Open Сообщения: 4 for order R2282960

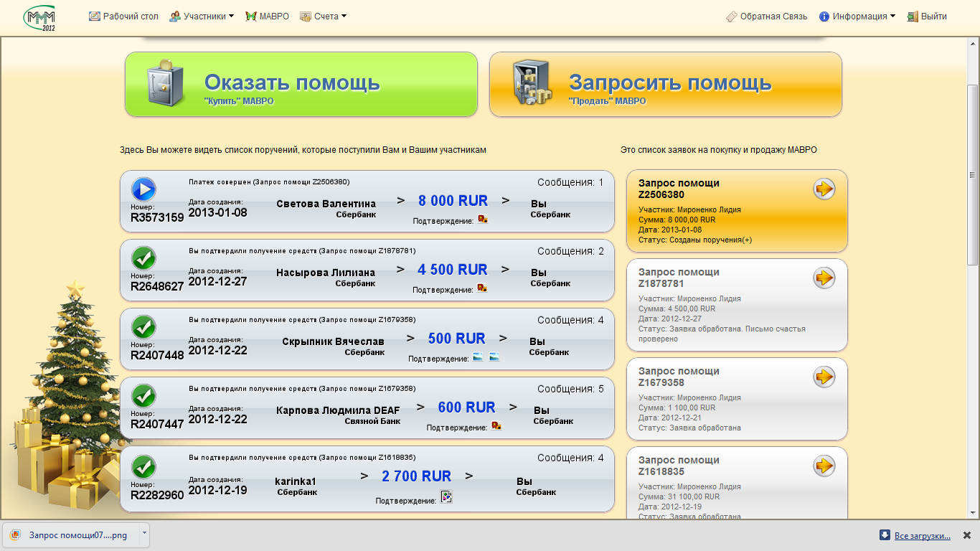click(x=570, y=458)
